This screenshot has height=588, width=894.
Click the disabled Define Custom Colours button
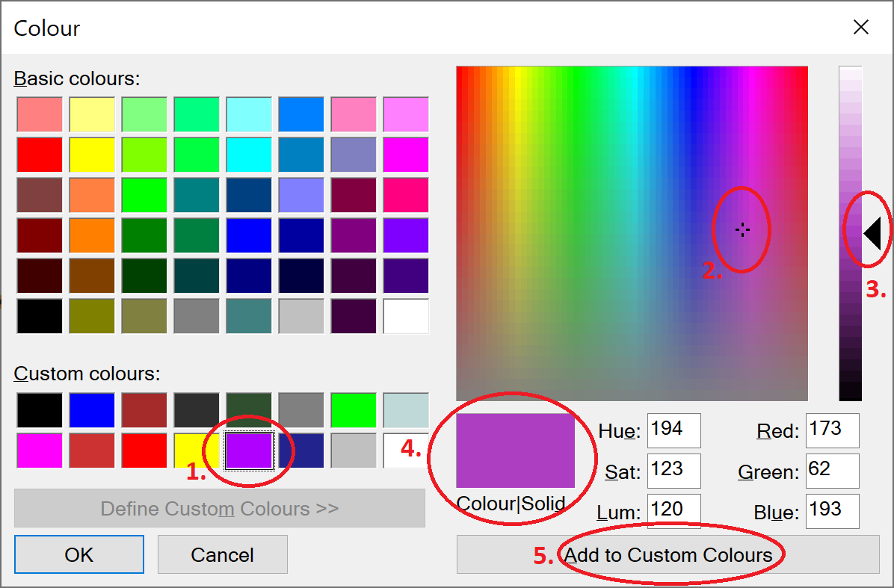pyautogui.click(x=220, y=508)
